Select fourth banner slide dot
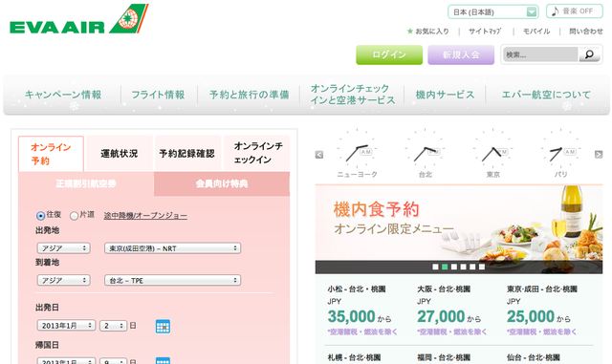The image size is (612, 364). click(463, 267)
